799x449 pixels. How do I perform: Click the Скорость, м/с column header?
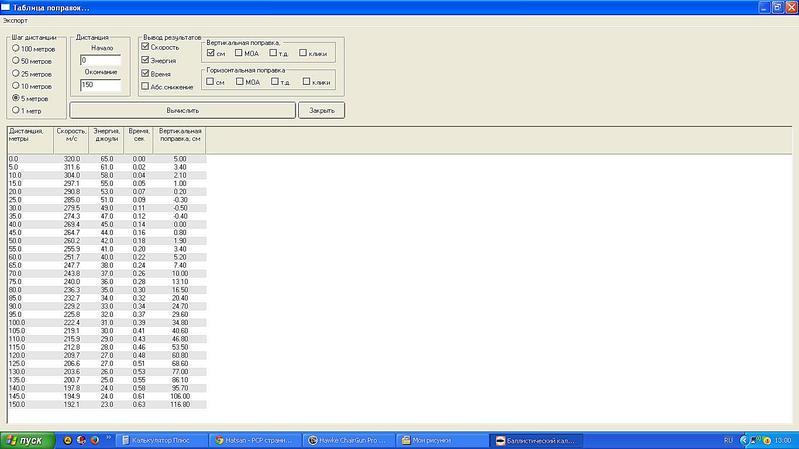tap(71, 140)
